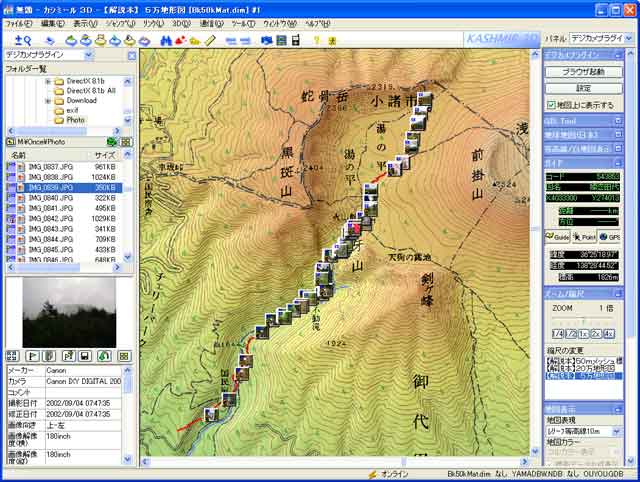640x482 pixels.
Task: Click the yellow help question mark icon
Action: point(317,41)
